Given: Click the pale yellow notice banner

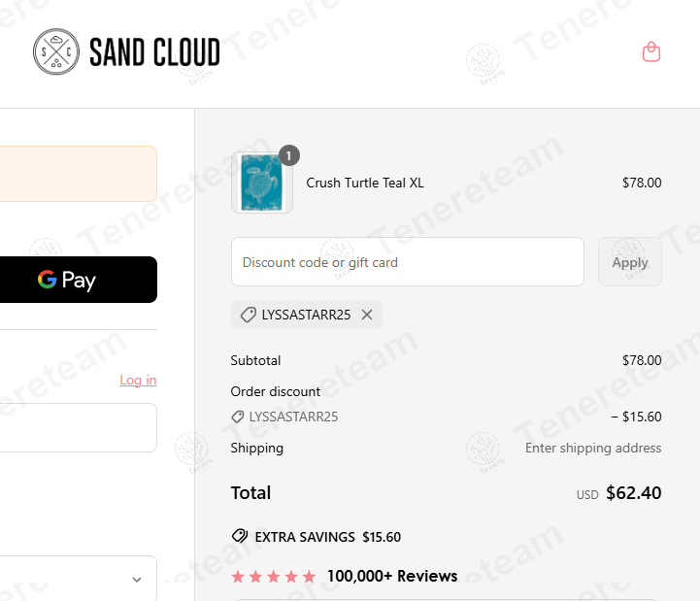Looking at the screenshot, I should pyautogui.click(x=78, y=174).
